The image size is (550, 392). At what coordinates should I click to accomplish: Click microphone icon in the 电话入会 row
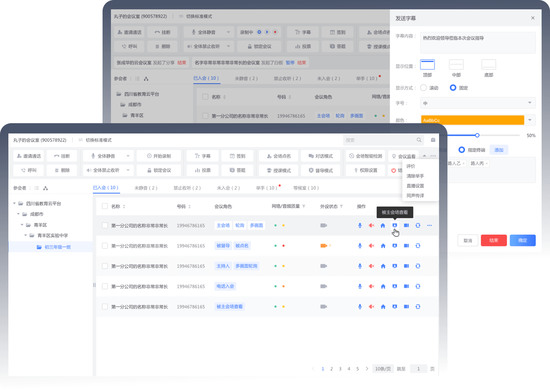360,286
